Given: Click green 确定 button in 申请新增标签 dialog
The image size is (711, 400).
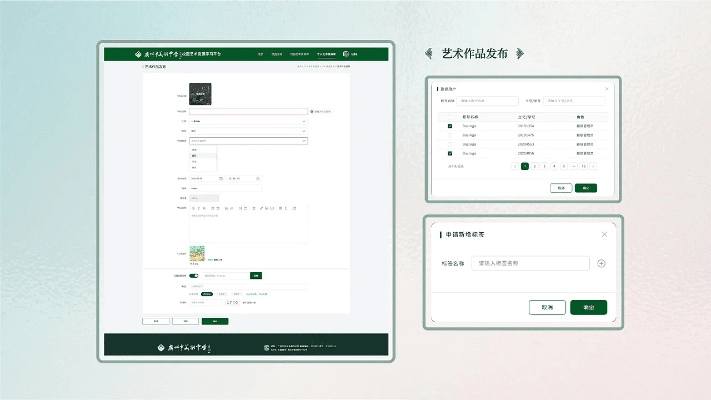Looking at the screenshot, I should 588,307.
